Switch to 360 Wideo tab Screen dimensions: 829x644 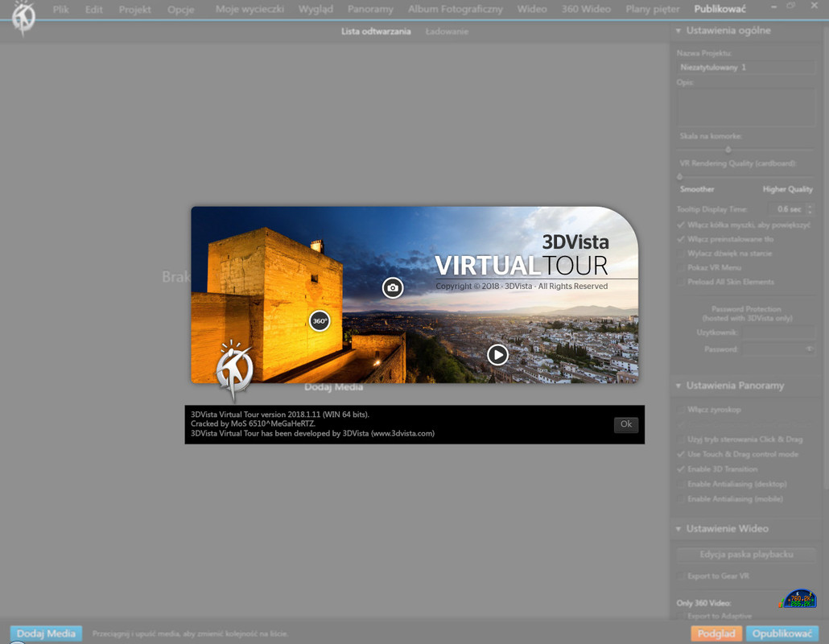[x=586, y=9]
